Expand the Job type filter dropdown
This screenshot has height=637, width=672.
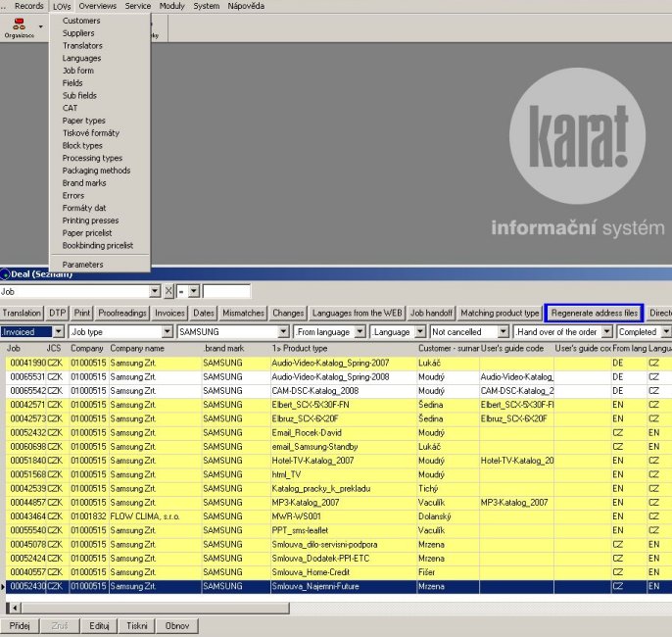(x=168, y=332)
